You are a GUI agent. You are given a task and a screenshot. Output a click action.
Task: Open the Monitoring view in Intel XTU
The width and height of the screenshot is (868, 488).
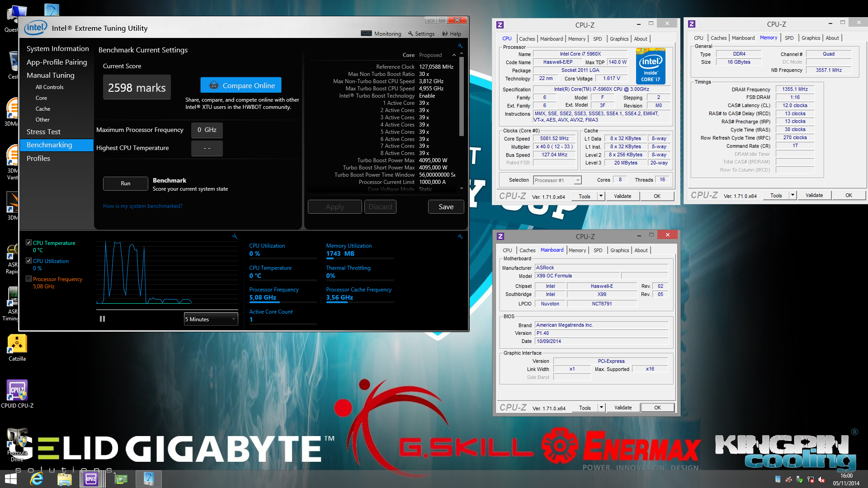click(381, 34)
